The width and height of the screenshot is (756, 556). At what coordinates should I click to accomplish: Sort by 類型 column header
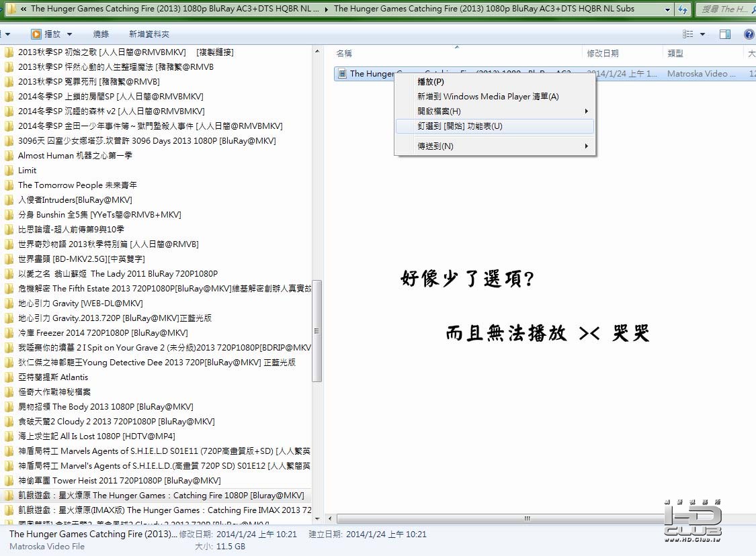[675, 54]
